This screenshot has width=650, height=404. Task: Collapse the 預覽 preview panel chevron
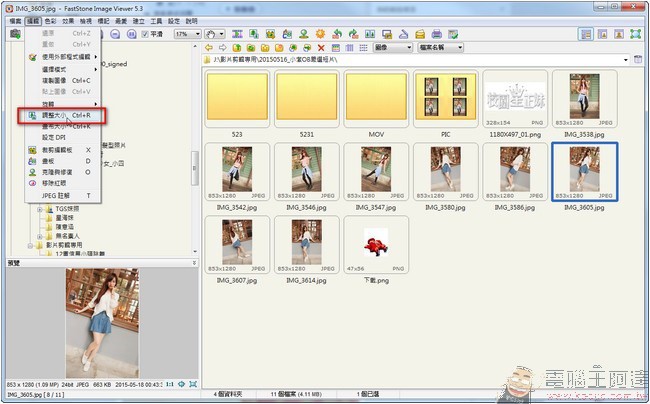(x=194, y=263)
